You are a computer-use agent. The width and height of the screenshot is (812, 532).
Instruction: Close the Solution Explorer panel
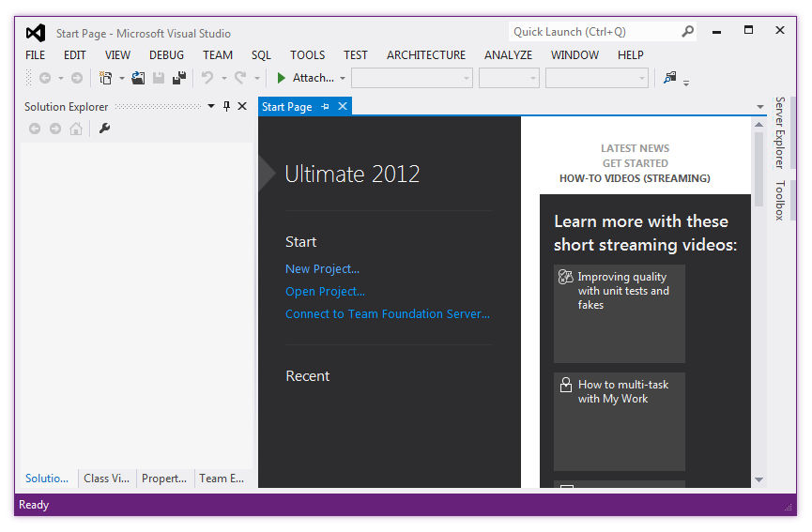pos(242,107)
